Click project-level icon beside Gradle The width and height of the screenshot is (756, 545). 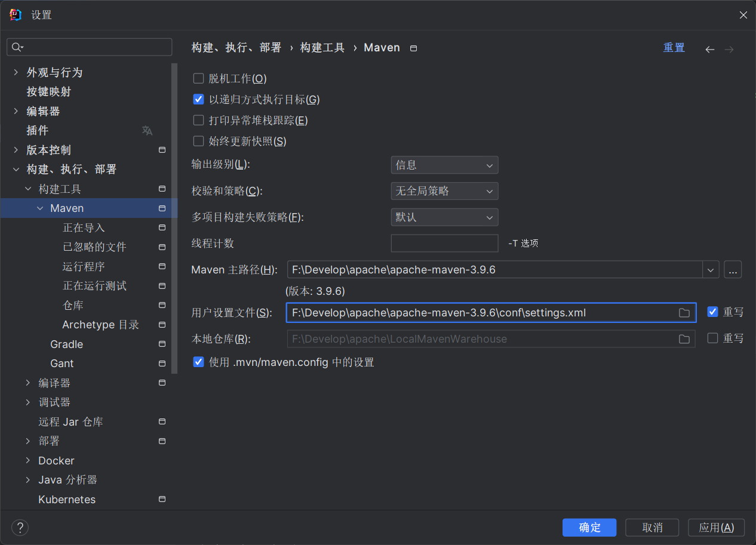162,344
